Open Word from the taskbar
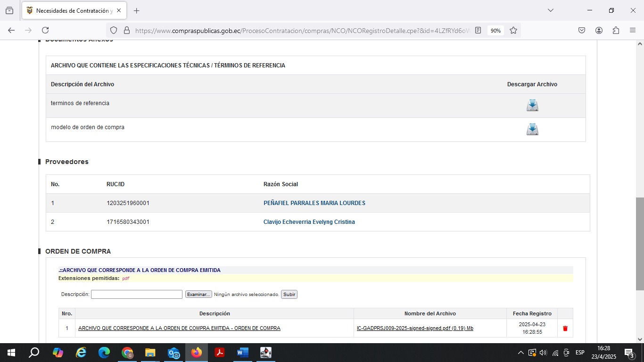The height and width of the screenshot is (362, 644). [x=242, y=353]
